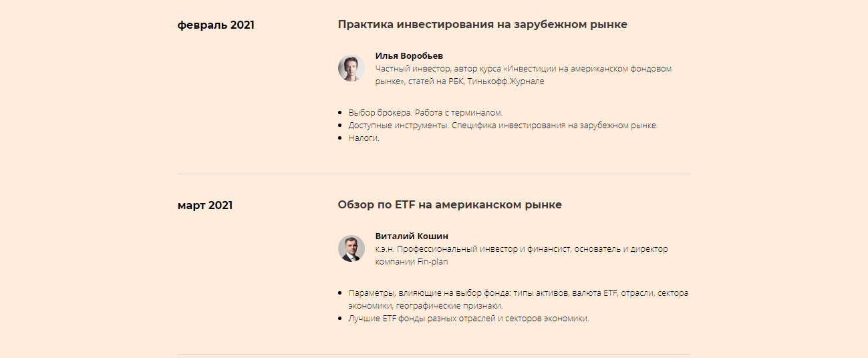This screenshot has height=358, width=868.
Task: Select the speaker name Илья Воробьев
Action: click(x=409, y=56)
